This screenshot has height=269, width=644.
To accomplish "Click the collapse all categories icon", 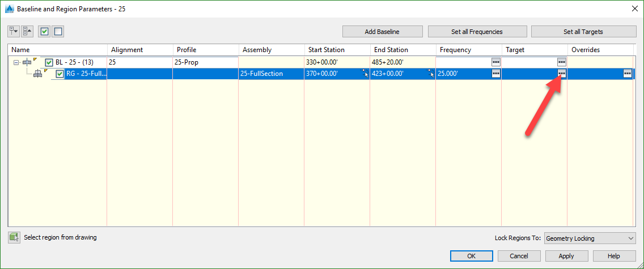I will [x=27, y=31].
